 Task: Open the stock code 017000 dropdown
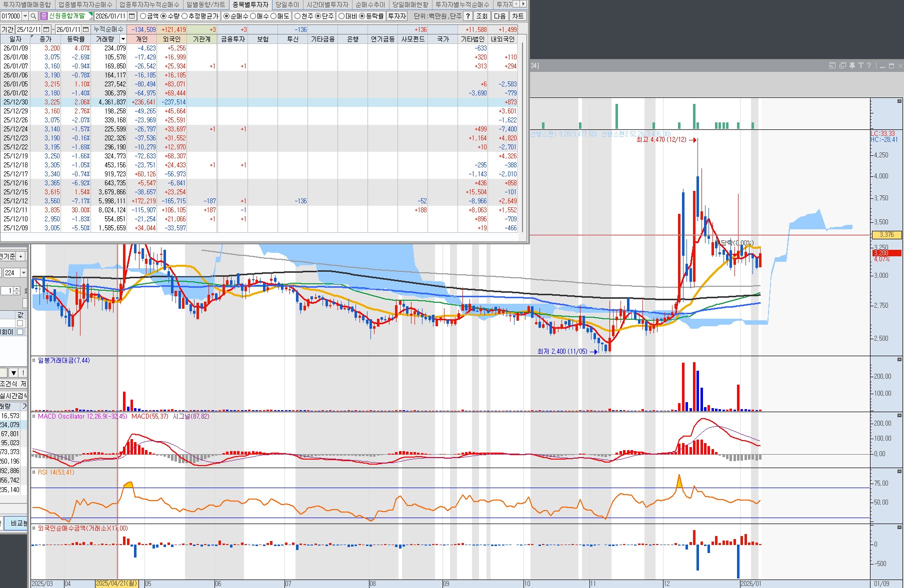25,16
